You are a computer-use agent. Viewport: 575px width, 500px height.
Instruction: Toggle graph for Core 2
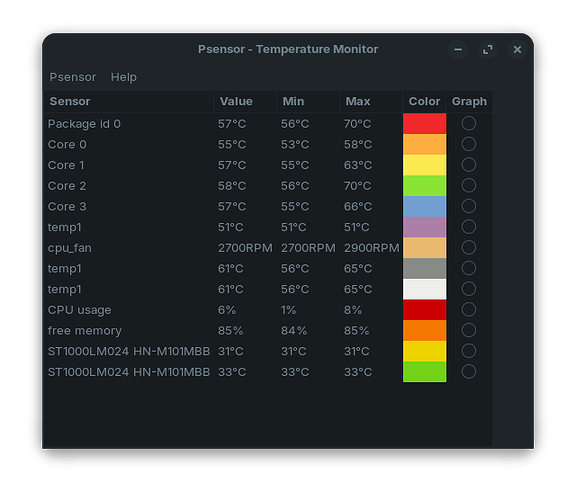[x=469, y=185]
